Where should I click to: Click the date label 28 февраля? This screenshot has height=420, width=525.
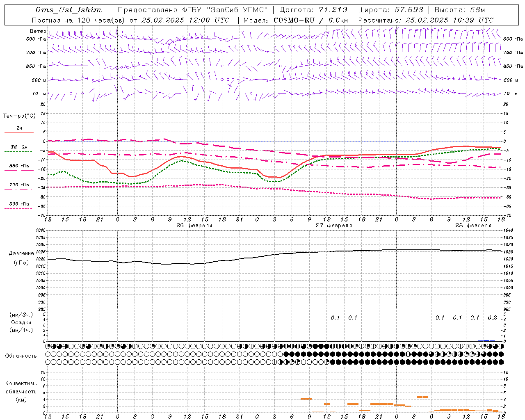tap(473, 226)
